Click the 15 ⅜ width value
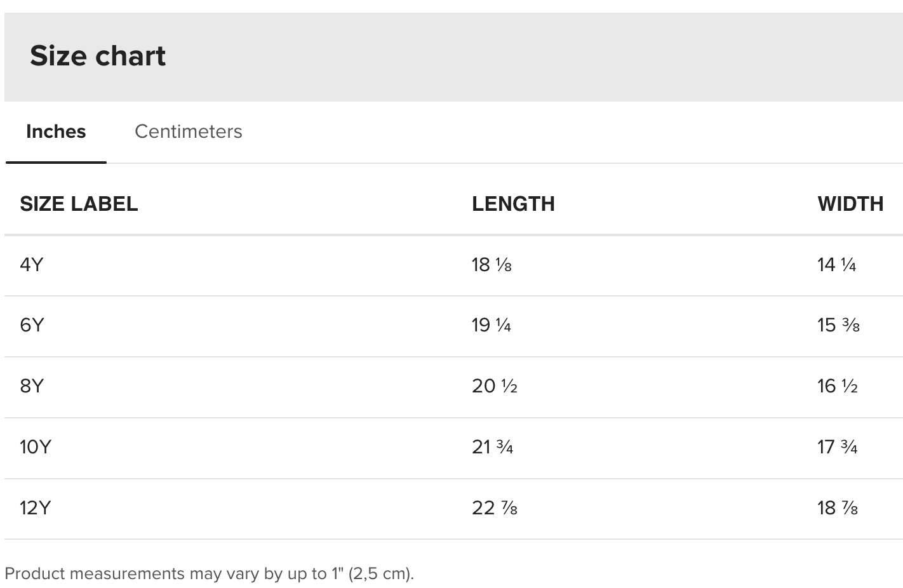 pyautogui.click(x=838, y=325)
